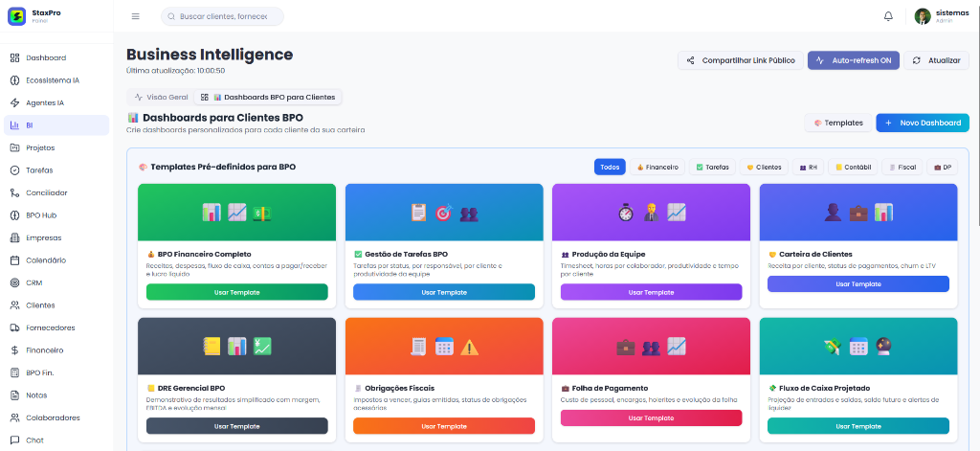Image resolution: width=980 pixels, height=451 pixels.
Task: Switch to the Visão Geral tab
Action: (x=161, y=97)
